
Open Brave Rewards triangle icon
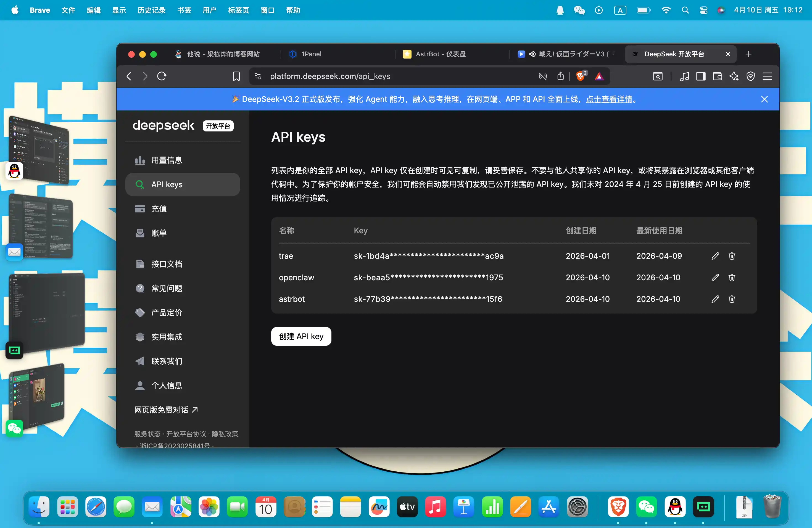coord(599,76)
